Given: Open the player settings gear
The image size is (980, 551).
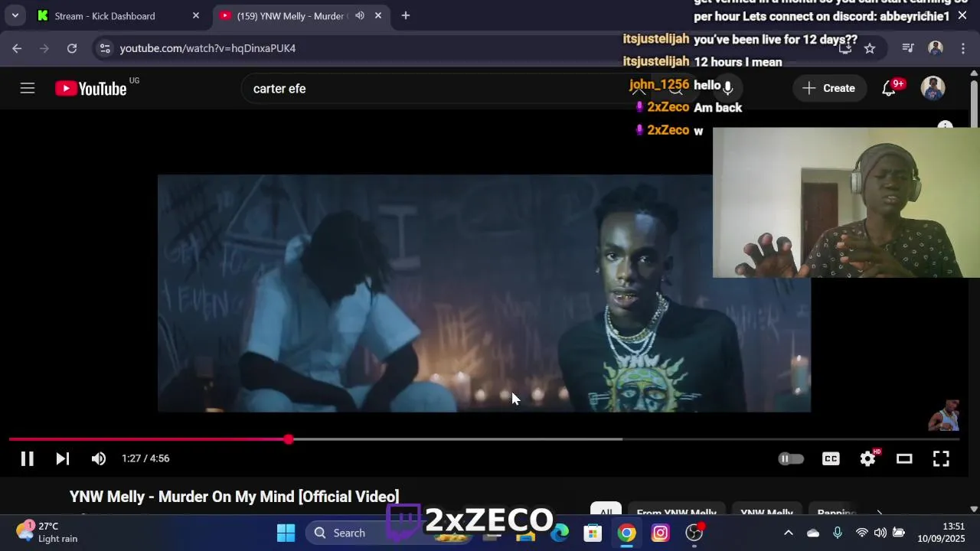Looking at the screenshot, I should pos(867,458).
